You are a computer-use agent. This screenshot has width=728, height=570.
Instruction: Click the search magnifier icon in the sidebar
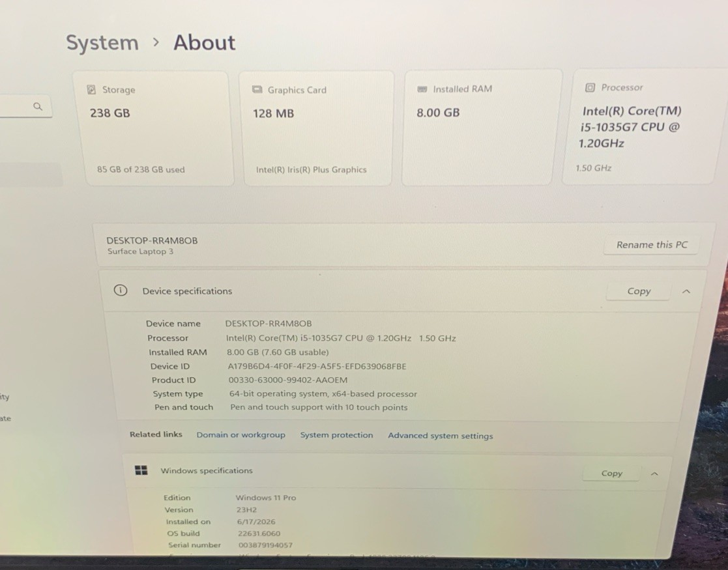[38, 106]
